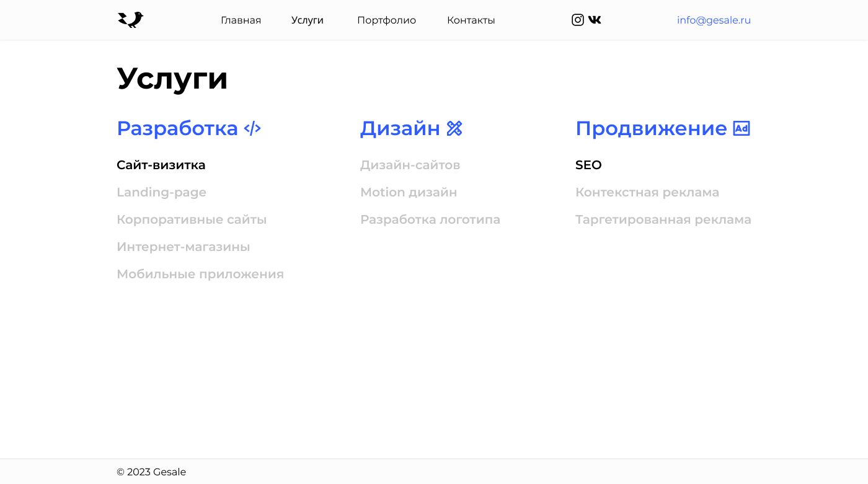Select Корпоративные сайты service link

192,219
